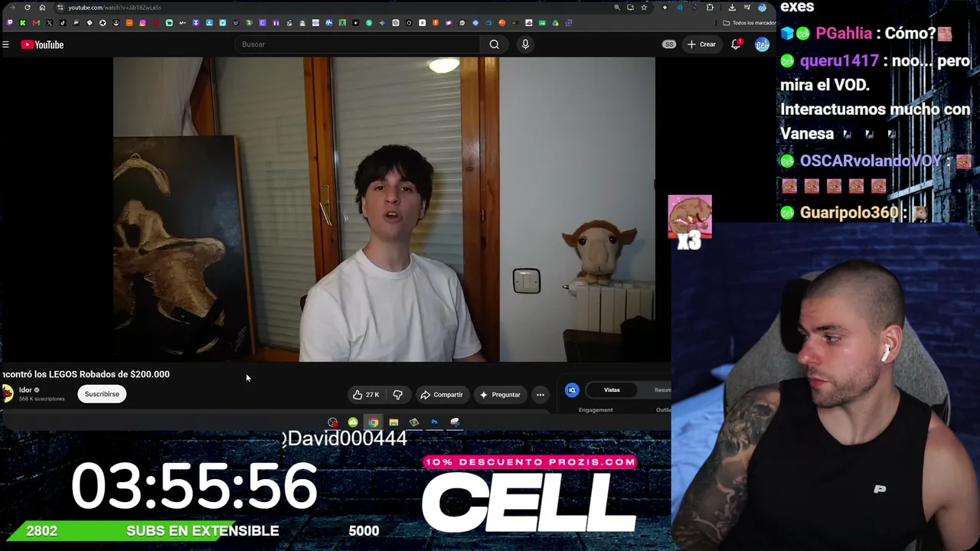Bookmark this page with the star
The image size is (980, 551).
644,8
